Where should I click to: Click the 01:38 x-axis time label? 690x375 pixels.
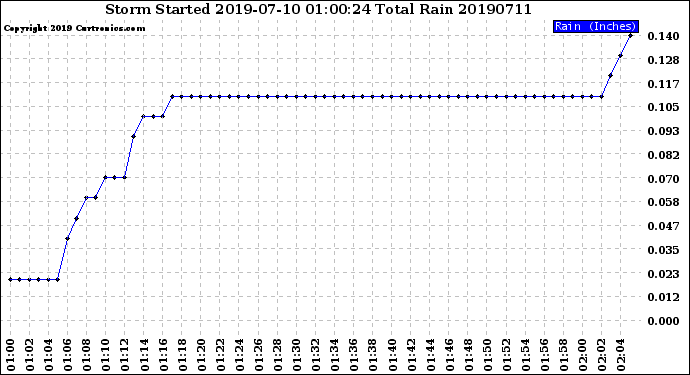click(373, 355)
